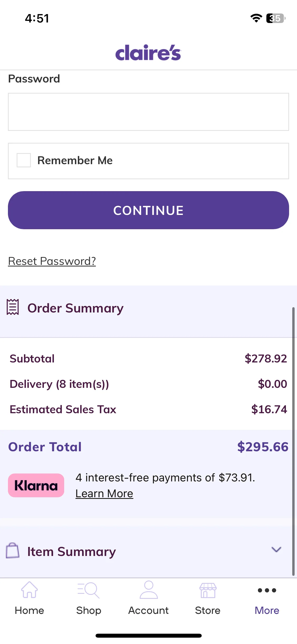Open the More three-dots icon
Image resolution: width=297 pixels, height=644 pixels.
[x=267, y=590]
